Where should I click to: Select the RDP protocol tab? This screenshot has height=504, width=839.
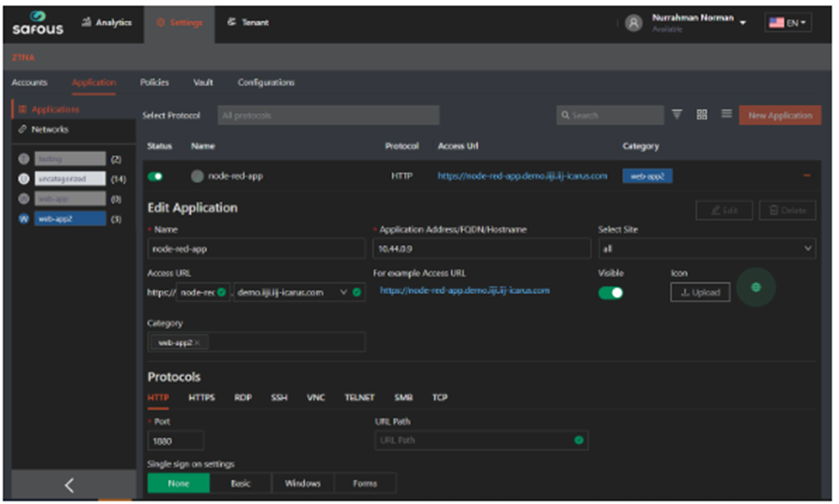(243, 397)
